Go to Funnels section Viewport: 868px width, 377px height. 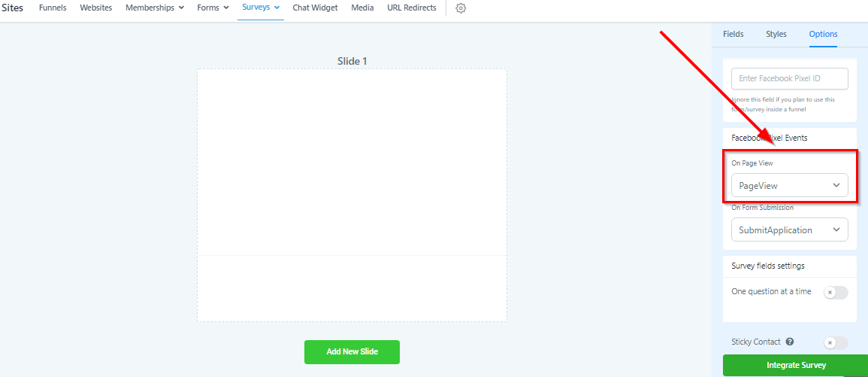[53, 8]
